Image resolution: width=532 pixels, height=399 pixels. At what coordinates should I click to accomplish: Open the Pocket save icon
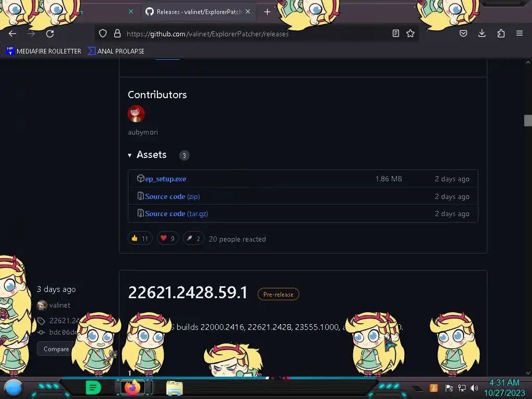[463, 33]
